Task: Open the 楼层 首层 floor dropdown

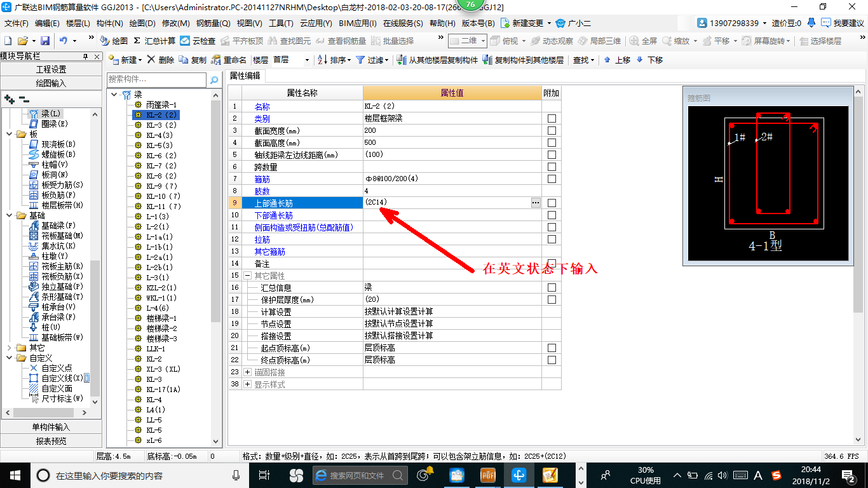Action: 307,60
